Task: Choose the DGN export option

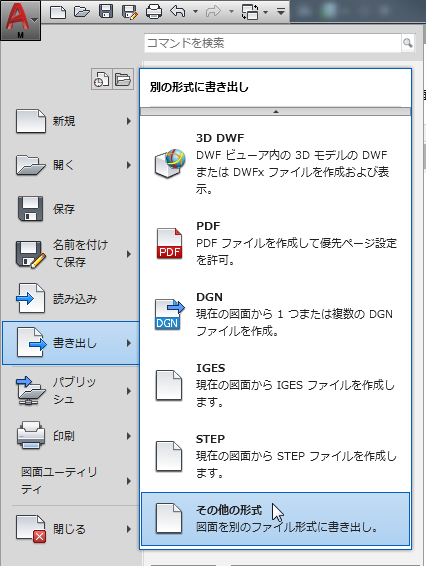Action: tap(275, 313)
